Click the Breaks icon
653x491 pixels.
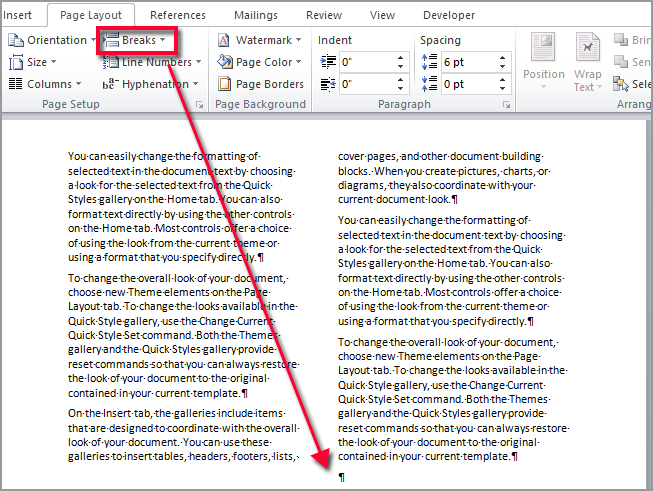(x=111, y=40)
